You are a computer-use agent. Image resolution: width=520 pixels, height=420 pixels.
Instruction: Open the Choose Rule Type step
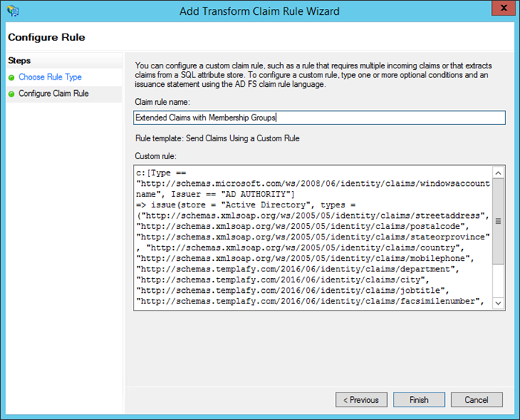(50, 77)
